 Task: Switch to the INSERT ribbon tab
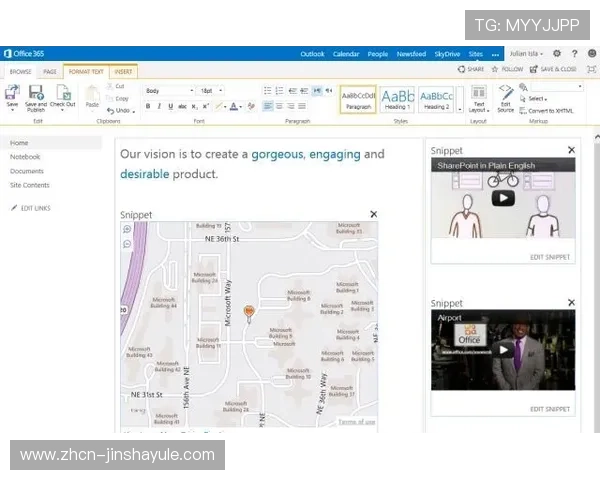(123, 71)
